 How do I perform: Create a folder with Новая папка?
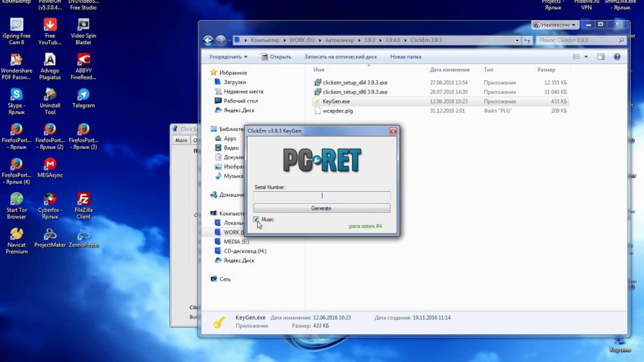click(406, 57)
